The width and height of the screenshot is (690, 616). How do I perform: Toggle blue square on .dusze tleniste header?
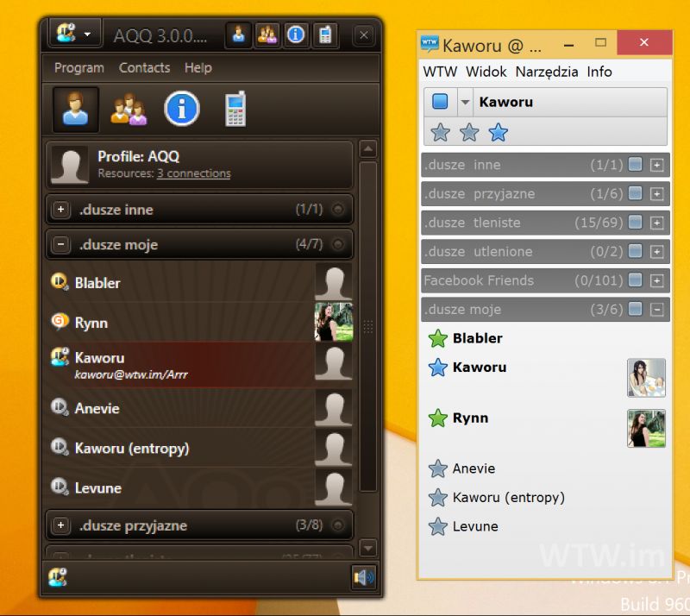click(635, 223)
